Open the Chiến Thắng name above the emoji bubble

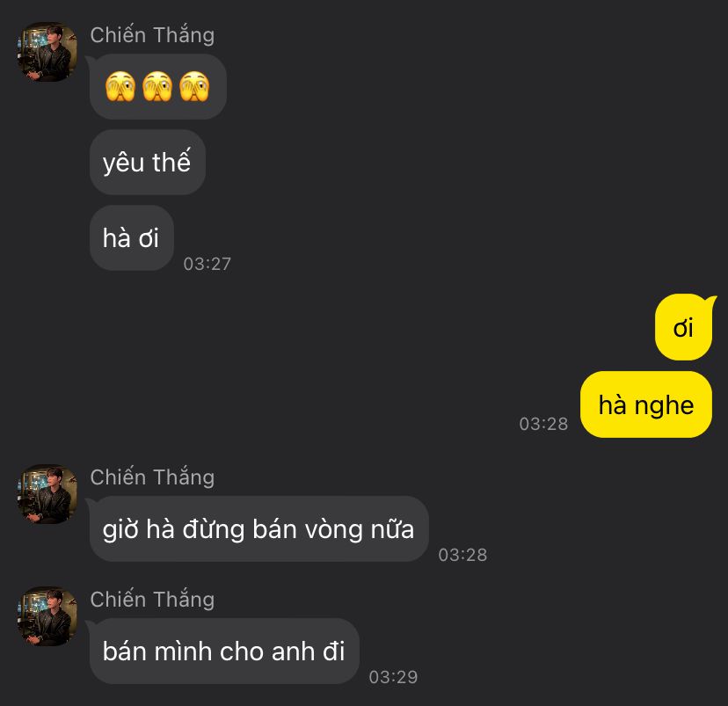coord(152,35)
